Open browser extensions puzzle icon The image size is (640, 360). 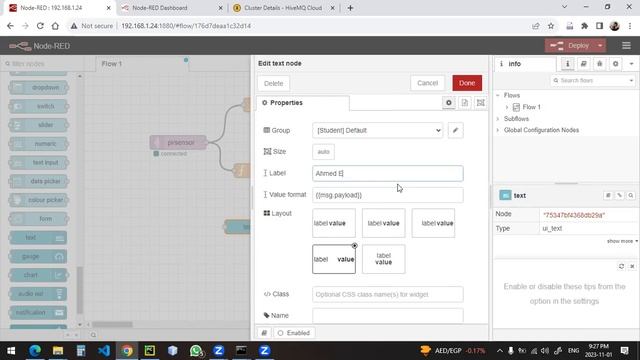tap(584, 26)
